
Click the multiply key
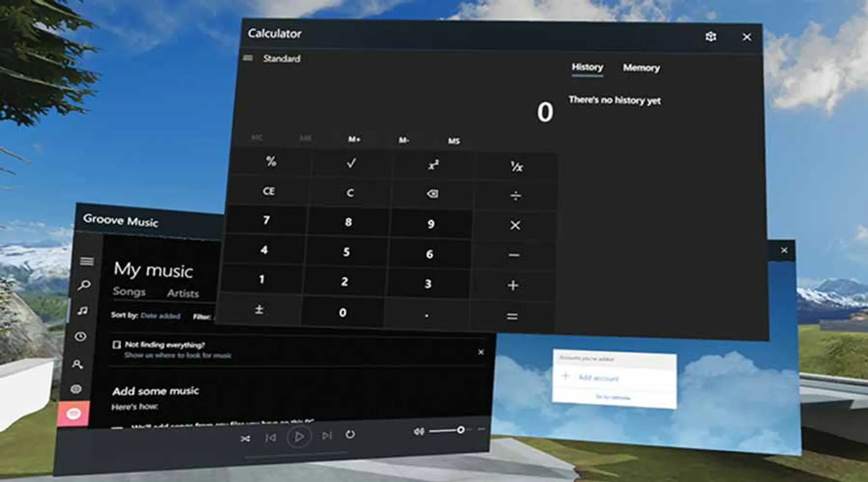(x=515, y=225)
